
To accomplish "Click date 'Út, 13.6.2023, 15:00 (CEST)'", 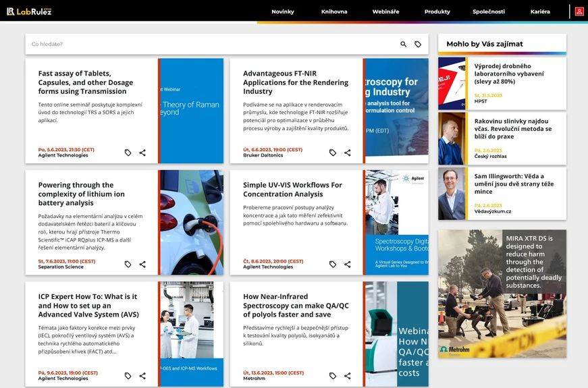I will (x=273, y=373).
